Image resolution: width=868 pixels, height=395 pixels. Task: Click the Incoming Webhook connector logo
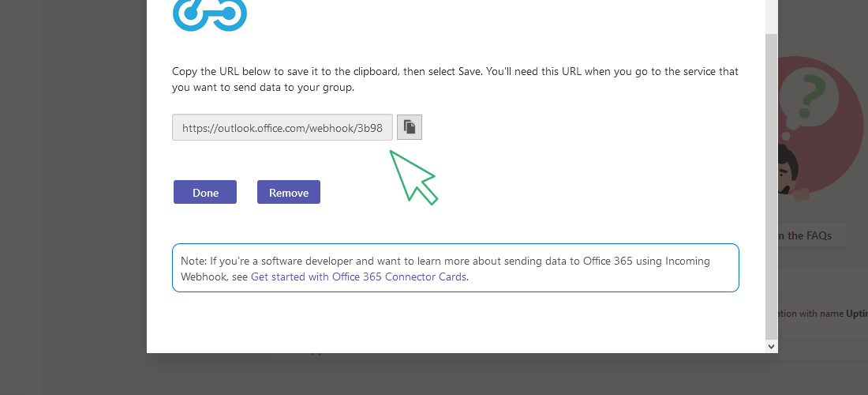click(x=210, y=16)
